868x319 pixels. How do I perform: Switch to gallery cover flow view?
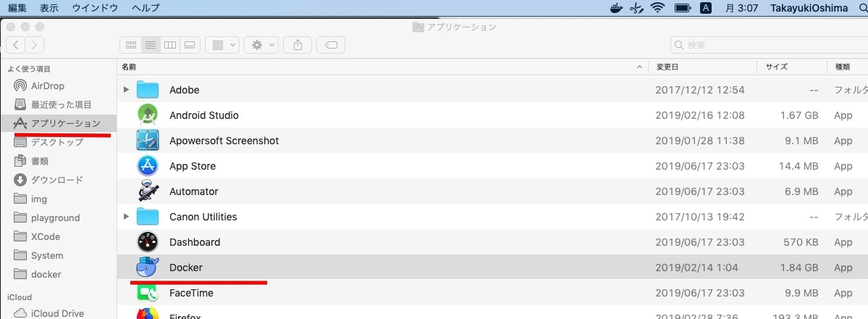(190, 45)
